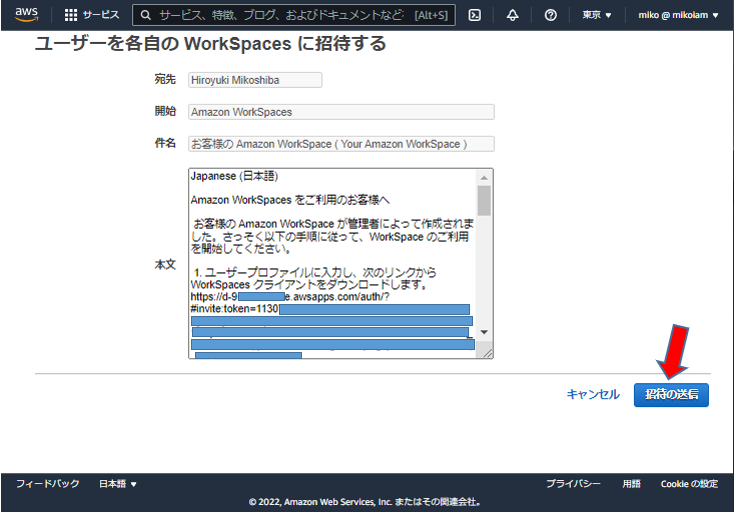This screenshot has width=736, height=514.
Task: Open the プライバシー footer link
Action: point(573,483)
